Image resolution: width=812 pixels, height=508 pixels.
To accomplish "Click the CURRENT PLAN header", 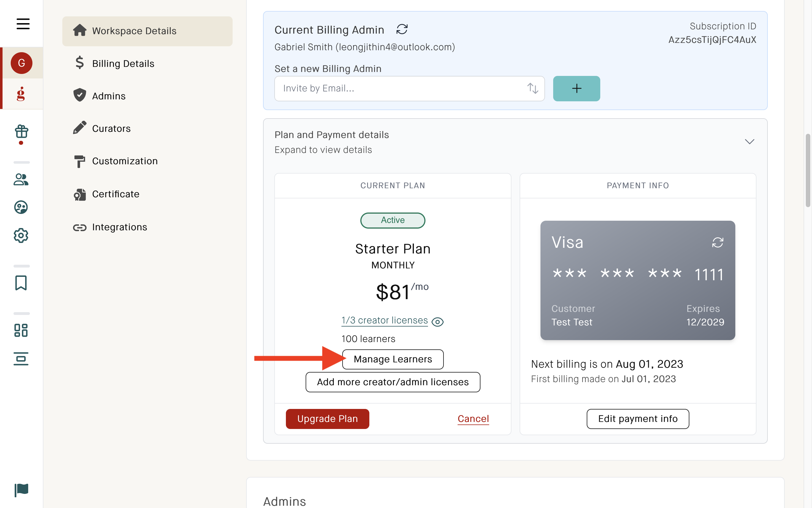I will 392,185.
